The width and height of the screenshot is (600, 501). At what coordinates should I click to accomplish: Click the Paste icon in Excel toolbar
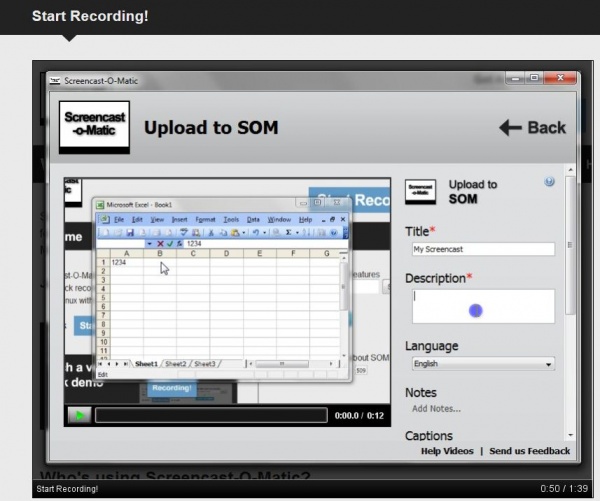point(235,232)
